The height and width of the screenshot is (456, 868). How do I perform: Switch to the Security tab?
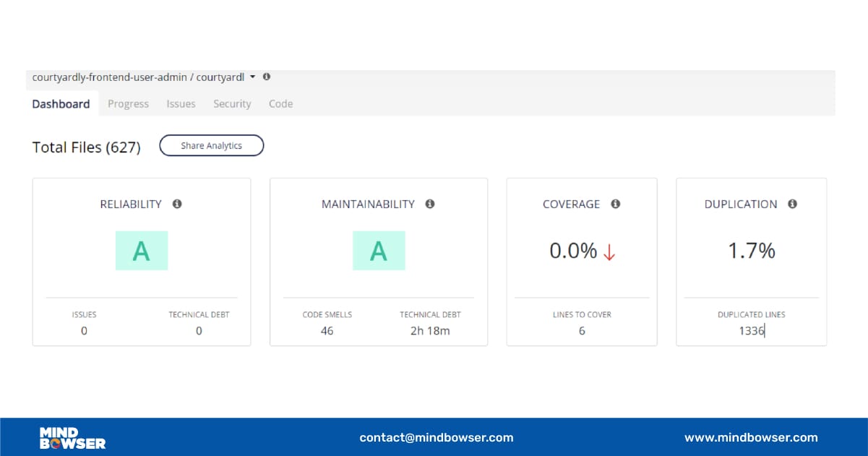(232, 103)
